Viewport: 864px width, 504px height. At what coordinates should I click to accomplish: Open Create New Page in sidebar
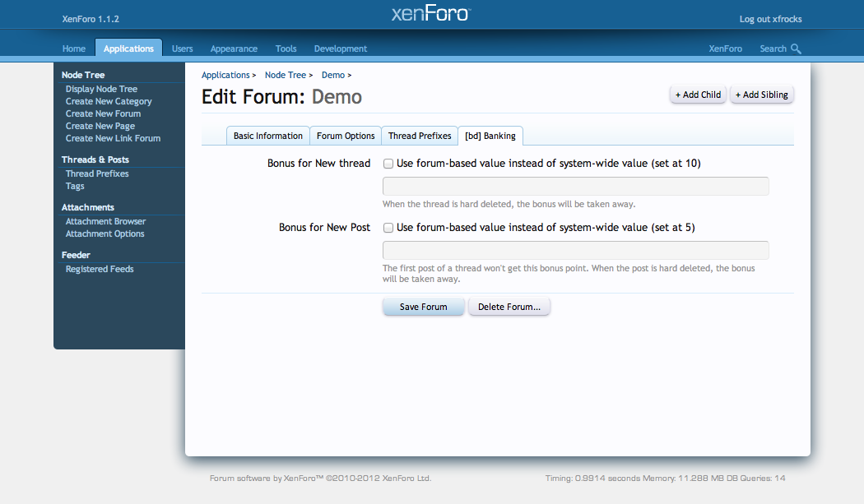(x=100, y=126)
